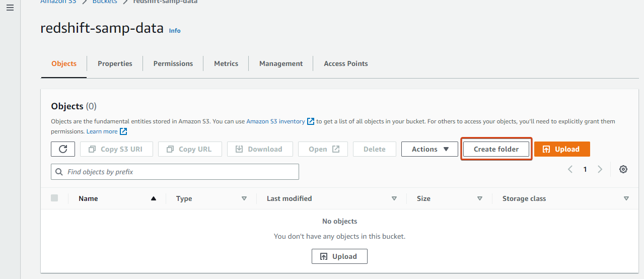Open the Learn more link

(102, 131)
